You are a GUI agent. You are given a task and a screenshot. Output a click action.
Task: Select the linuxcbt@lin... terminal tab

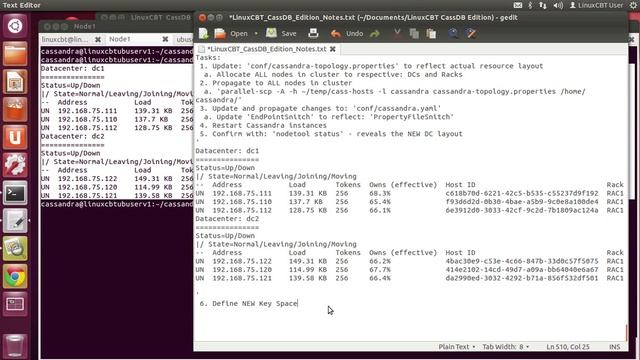click(65, 40)
